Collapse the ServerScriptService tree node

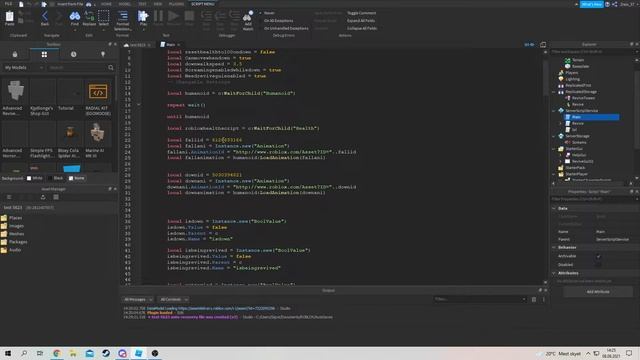click(x=554, y=111)
